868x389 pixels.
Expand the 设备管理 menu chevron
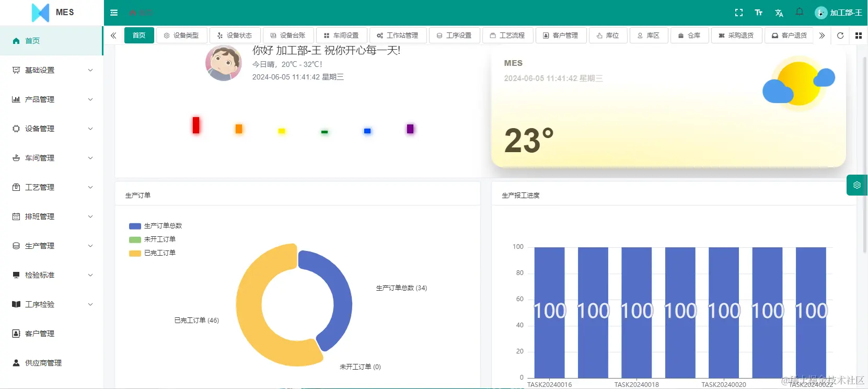90,129
